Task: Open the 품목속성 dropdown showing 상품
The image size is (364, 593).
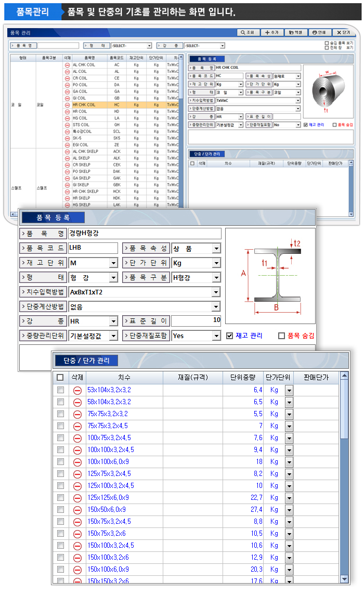Action: [x=216, y=249]
